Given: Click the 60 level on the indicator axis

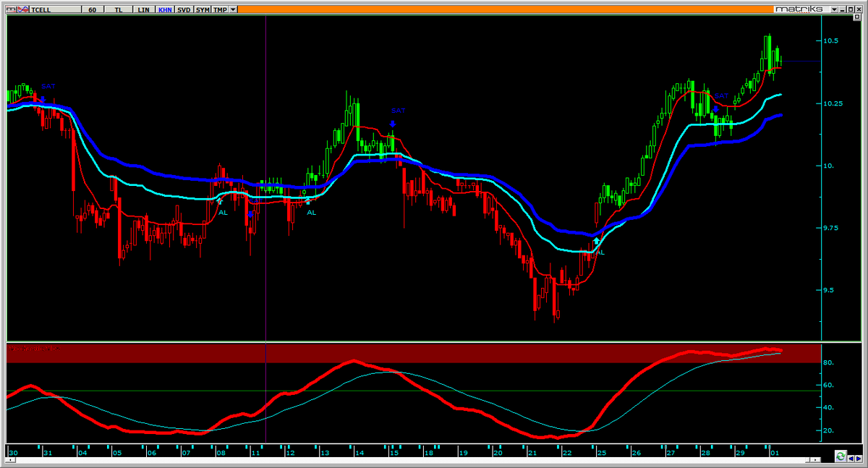Looking at the screenshot, I should coord(829,385).
